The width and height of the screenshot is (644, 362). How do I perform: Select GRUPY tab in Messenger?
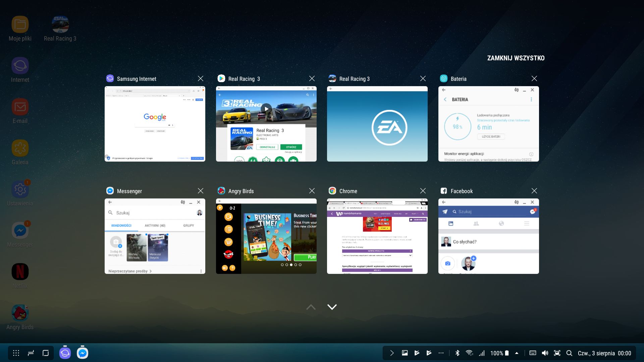(189, 226)
